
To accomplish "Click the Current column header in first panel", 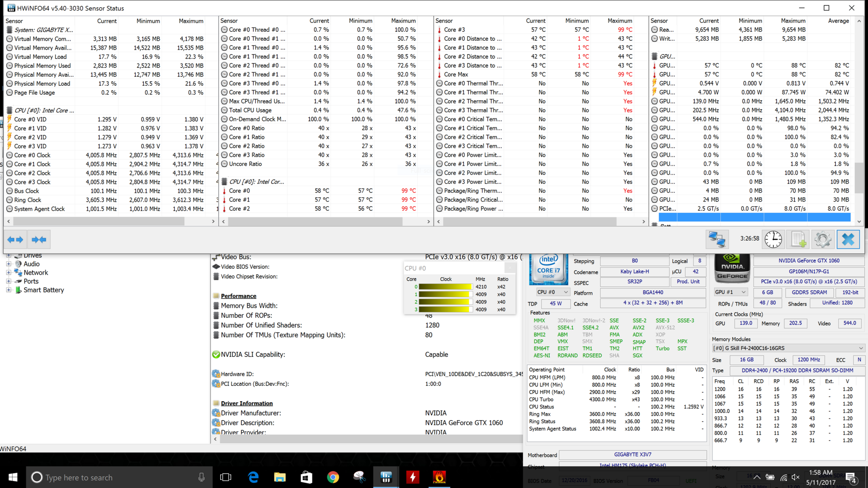I will tap(107, 21).
